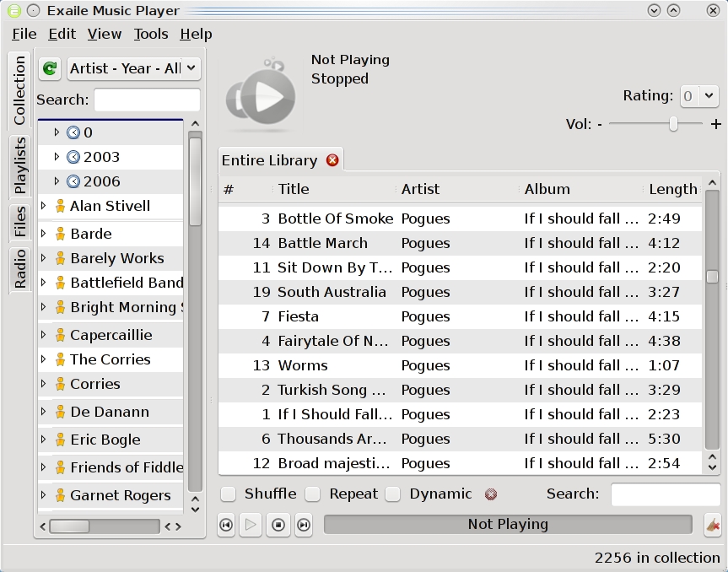Switch to the Playlists side tab
728x572 pixels.
[20, 165]
